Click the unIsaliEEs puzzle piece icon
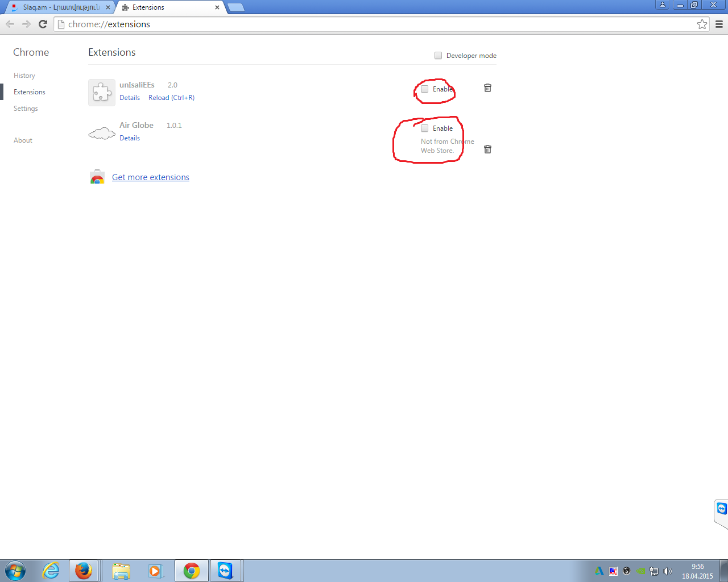Screen dimensions: 728x582 click(x=102, y=93)
